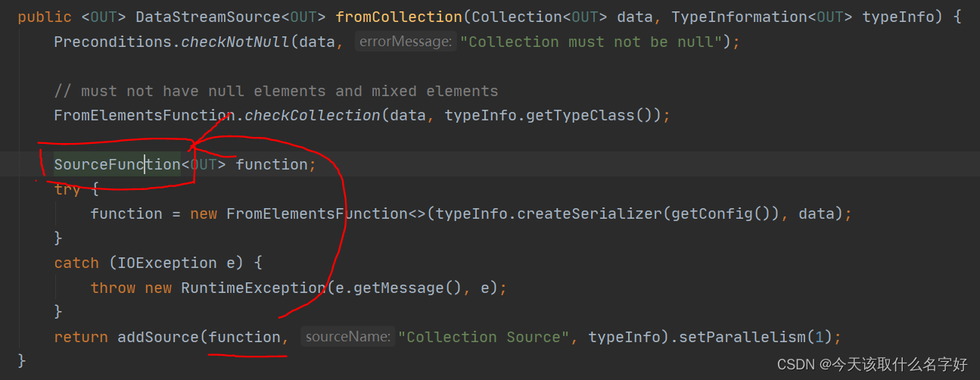This screenshot has height=380, width=980.
Task: Click the 'try' keyword
Action: pyautogui.click(x=67, y=189)
